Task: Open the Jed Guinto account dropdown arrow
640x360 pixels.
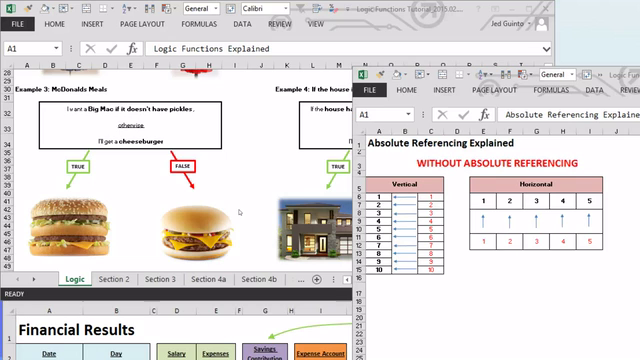Action: 529,24
